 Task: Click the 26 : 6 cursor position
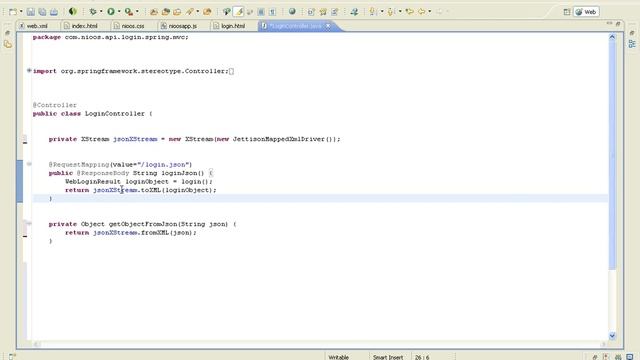[x=422, y=357]
